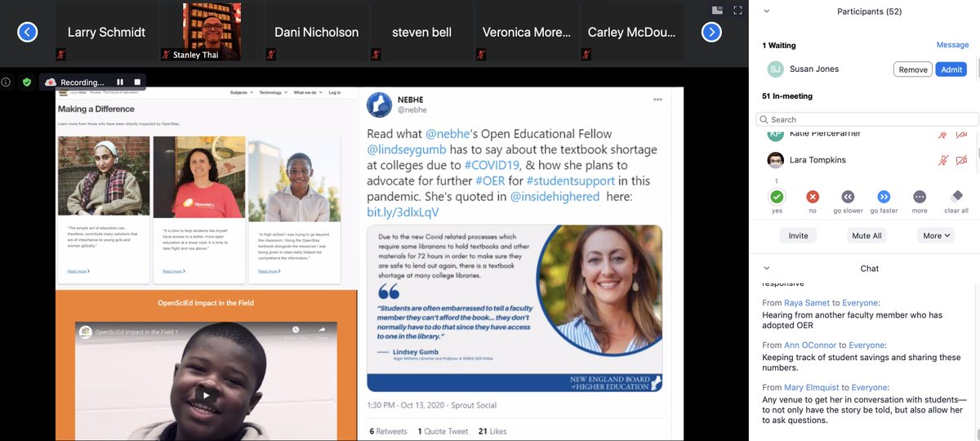Open the meeting info icon

[6, 82]
